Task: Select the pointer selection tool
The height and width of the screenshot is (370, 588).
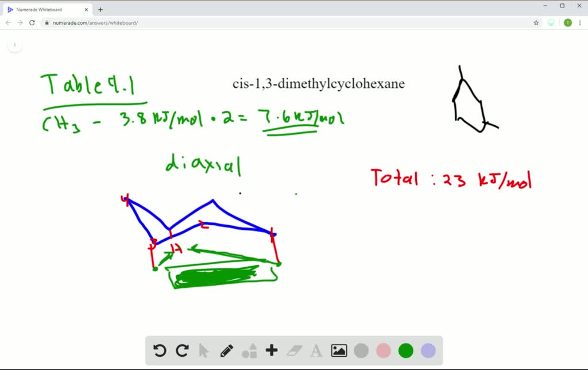Action: (x=204, y=350)
